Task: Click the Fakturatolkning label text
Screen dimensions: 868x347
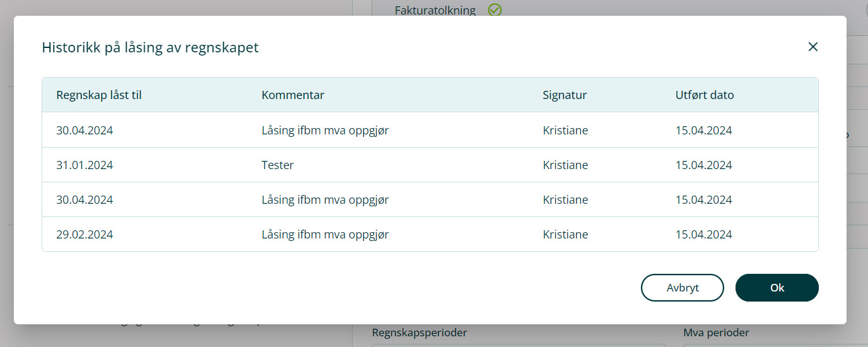Action: 435,10
